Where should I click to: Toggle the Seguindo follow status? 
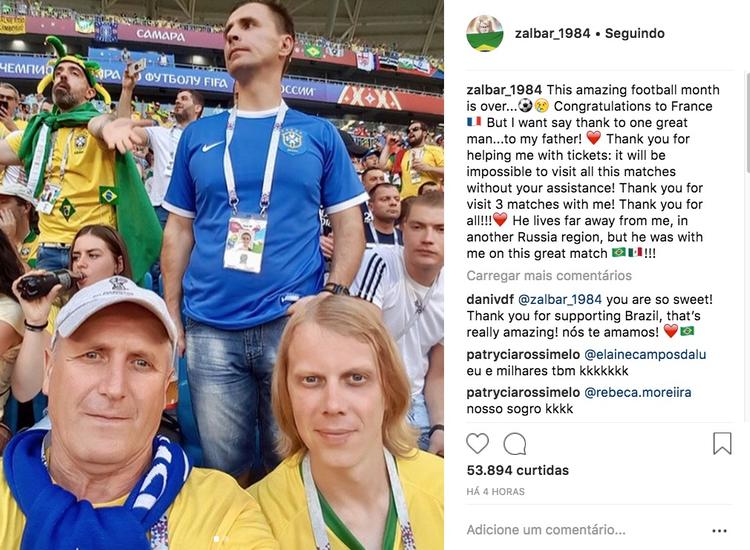click(x=634, y=33)
